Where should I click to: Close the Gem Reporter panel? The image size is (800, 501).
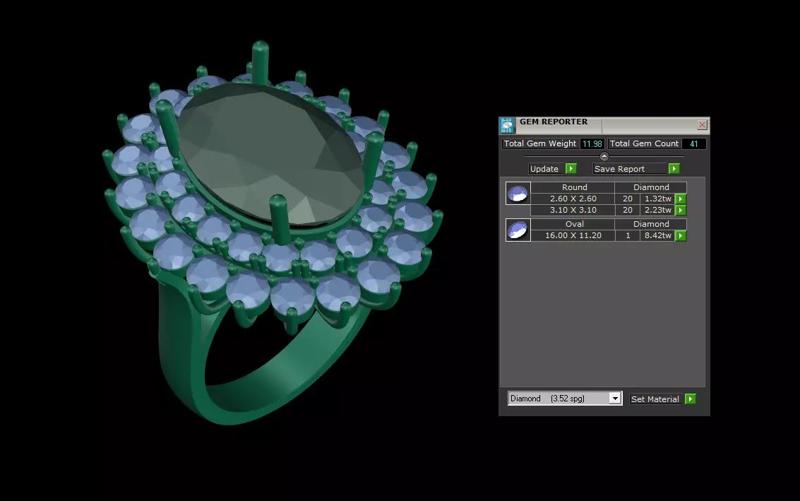click(x=702, y=124)
